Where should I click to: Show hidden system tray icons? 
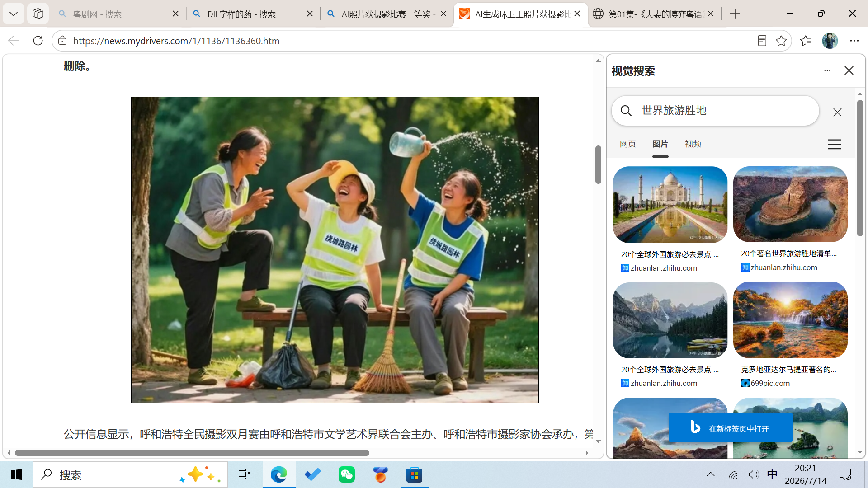click(711, 474)
